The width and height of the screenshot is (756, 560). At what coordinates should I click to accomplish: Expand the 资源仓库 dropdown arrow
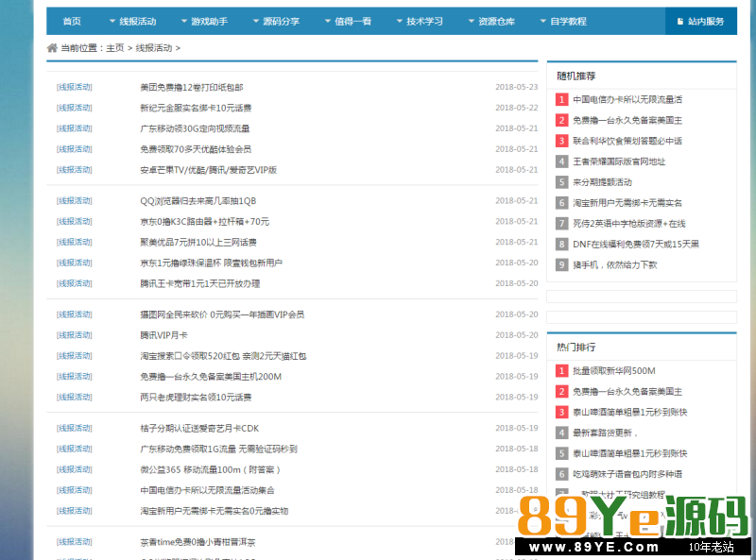pyautogui.click(x=471, y=21)
